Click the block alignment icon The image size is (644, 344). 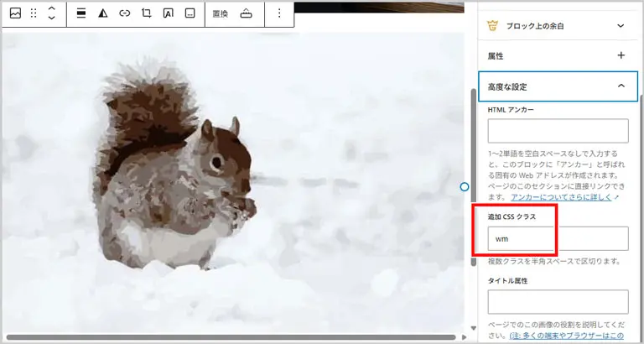(81, 13)
